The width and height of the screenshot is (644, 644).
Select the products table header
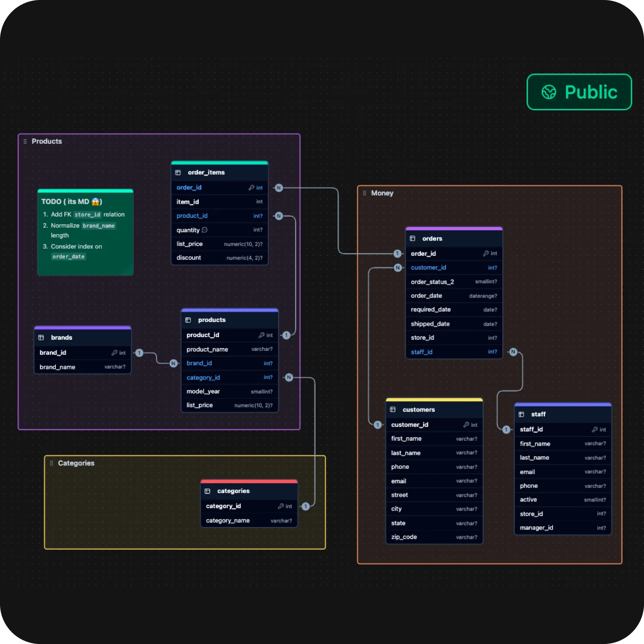pos(230,320)
